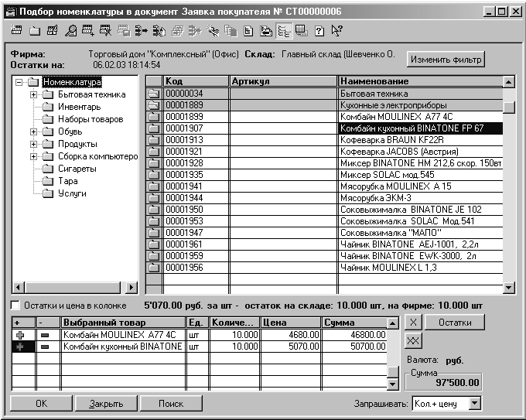526x420 pixels.
Task: Click folder icon of row 00001899
Action: (154, 117)
